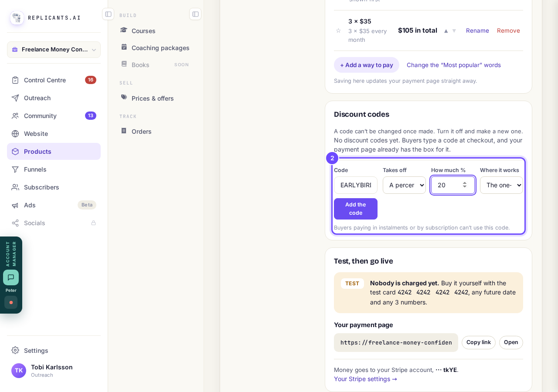The width and height of the screenshot is (558, 392).
Task: Collapse the main sidebar panel icon
Action: tap(108, 14)
